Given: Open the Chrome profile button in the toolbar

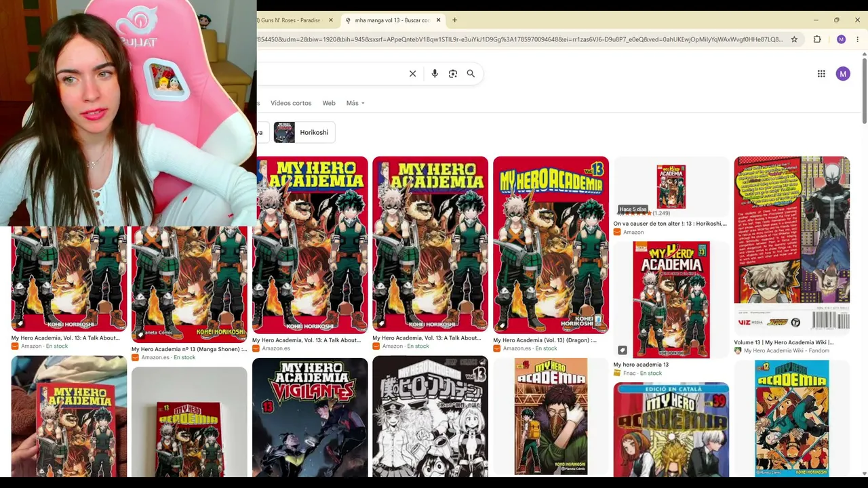Looking at the screenshot, I should coord(841,39).
